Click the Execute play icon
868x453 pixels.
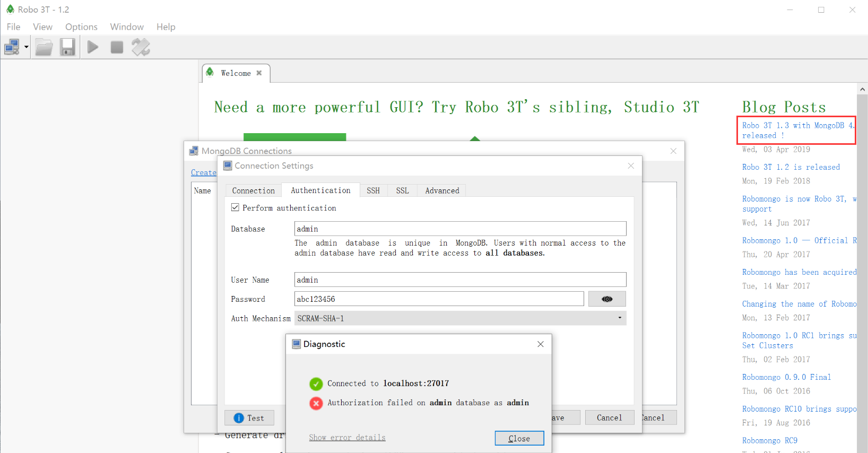click(93, 47)
